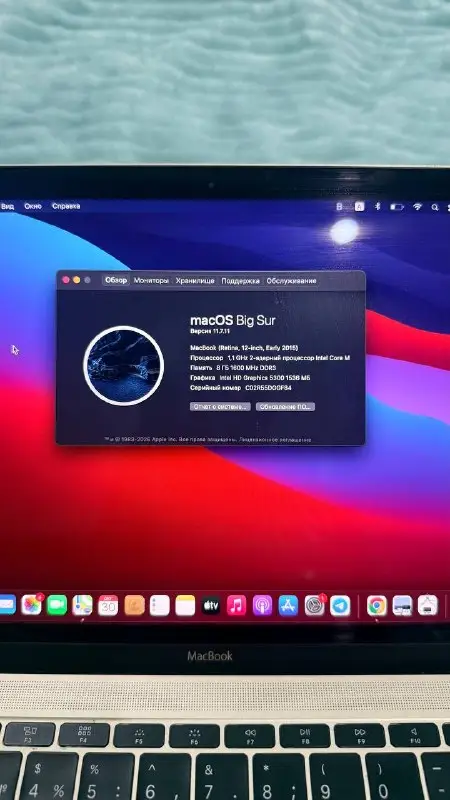Open the Хранилище tab
Image resolution: width=450 pixels, height=800 pixels.
coord(195,281)
